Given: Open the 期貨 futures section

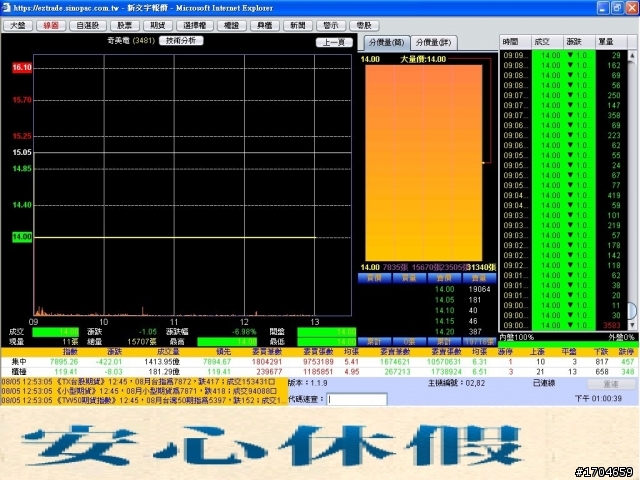Looking at the screenshot, I should point(158,25).
